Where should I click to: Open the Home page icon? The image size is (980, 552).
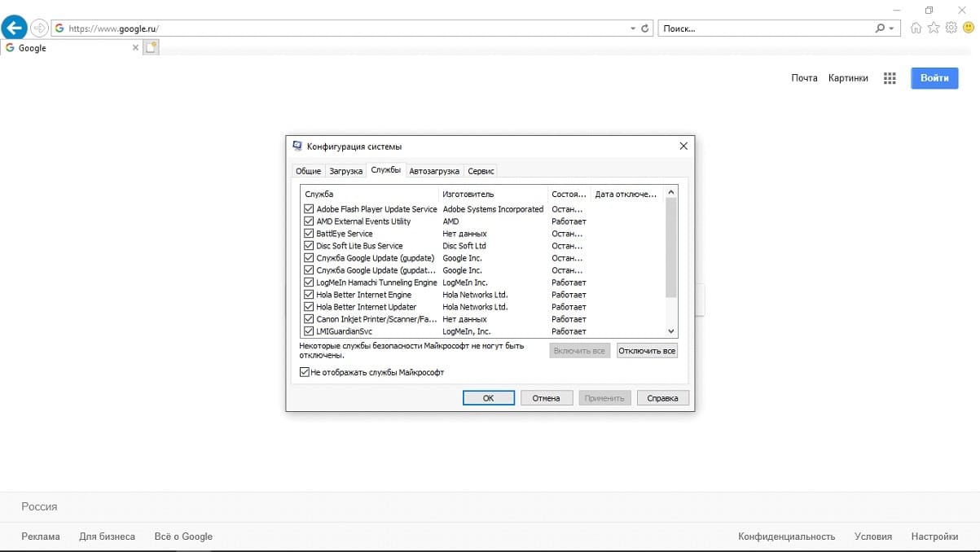point(916,28)
